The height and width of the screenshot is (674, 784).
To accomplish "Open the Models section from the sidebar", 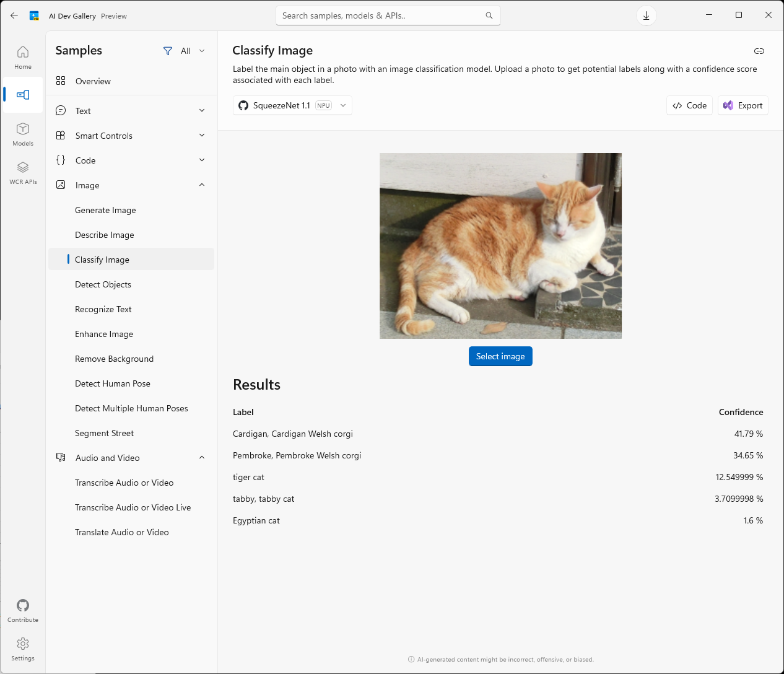I will pos(23,132).
